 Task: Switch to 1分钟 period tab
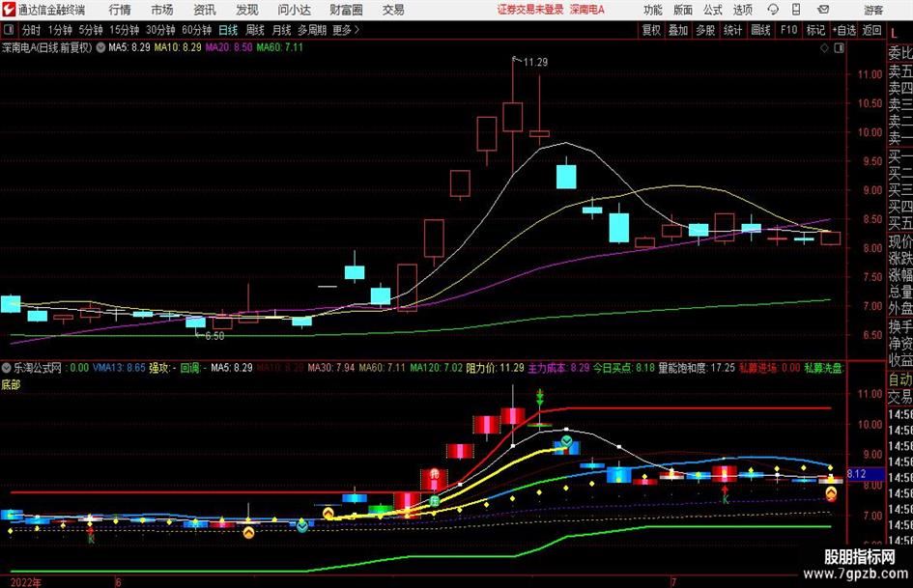(x=59, y=30)
